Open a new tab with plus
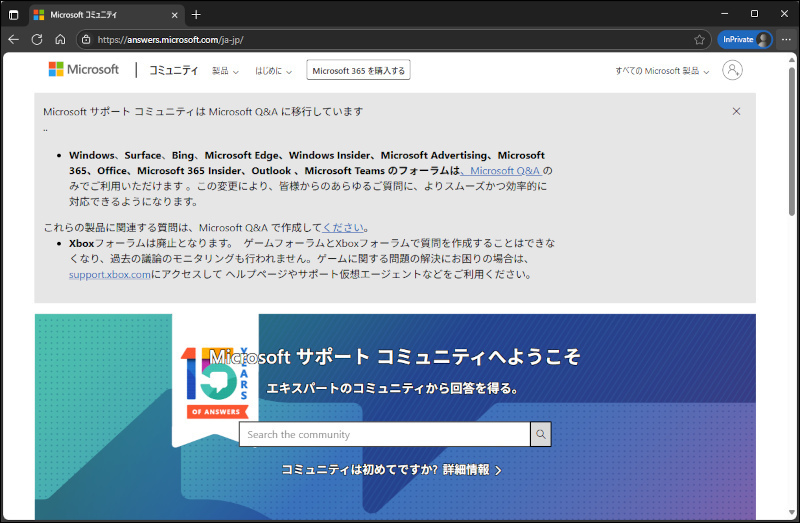Viewport: 800px width, 523px height. (x=196, y=14)
